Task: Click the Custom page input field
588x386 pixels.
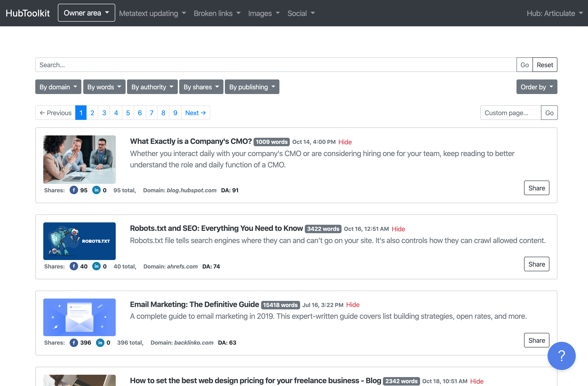Action: click(x=510, y=113)
